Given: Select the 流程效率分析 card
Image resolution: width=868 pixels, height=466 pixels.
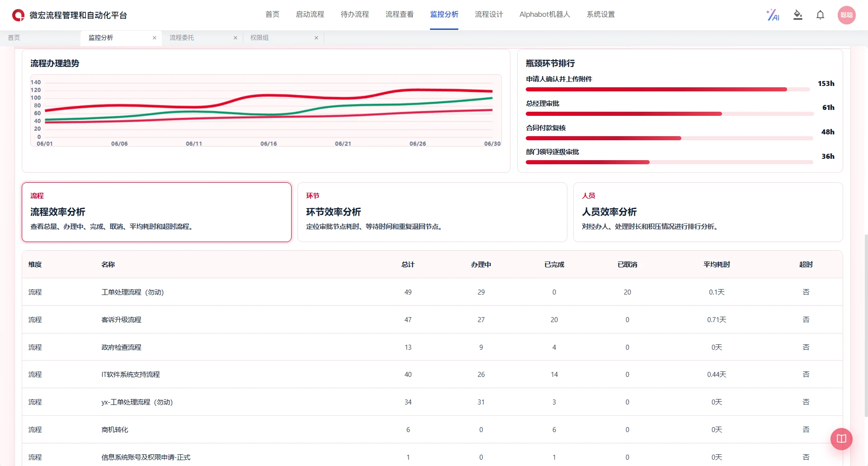Looking at the screenshot, I should coord(156,212).
